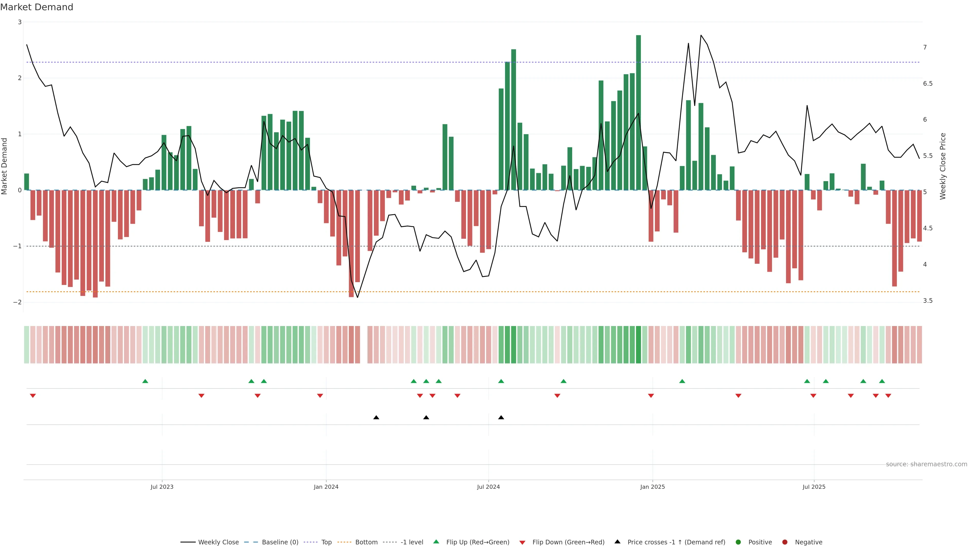Click the rightmost green flip-up triangle marker
Image resolution: width=980 pixels, height=551 pixels.
point(882,381)
